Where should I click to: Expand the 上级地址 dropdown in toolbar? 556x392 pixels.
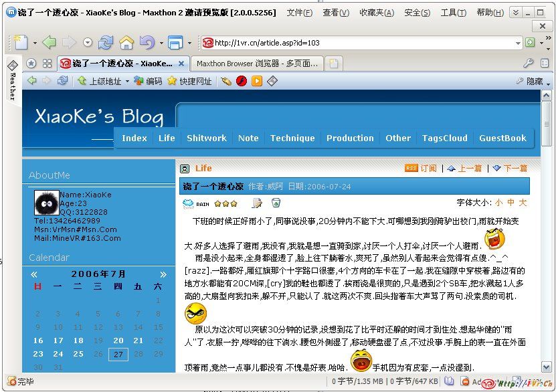(x=127, y=81)
